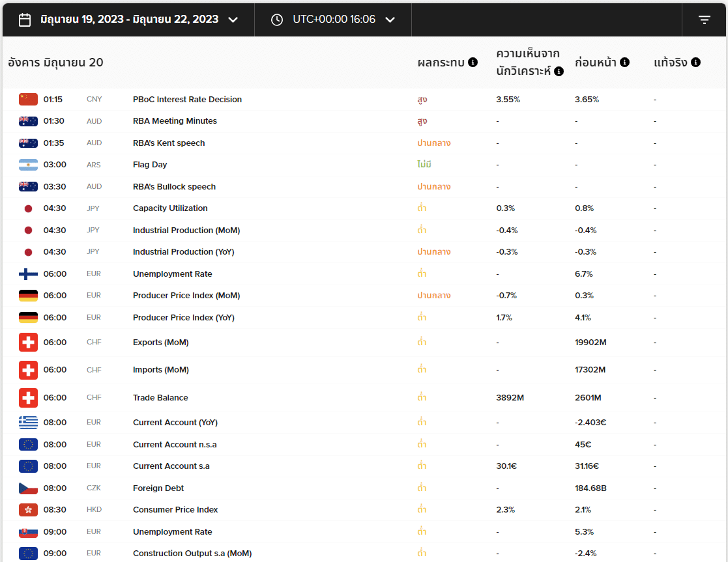Open RBA Meeting Minutes event
Image resolution: width=728 pixels, height=562 pixels.
pyautogui.click(x=175, y=121)
